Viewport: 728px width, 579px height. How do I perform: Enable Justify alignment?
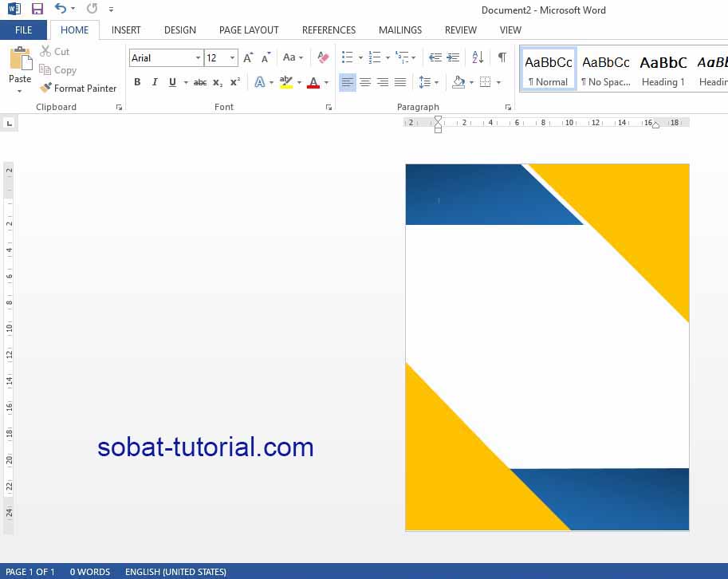pyautogui.click(x=399, y=82)
